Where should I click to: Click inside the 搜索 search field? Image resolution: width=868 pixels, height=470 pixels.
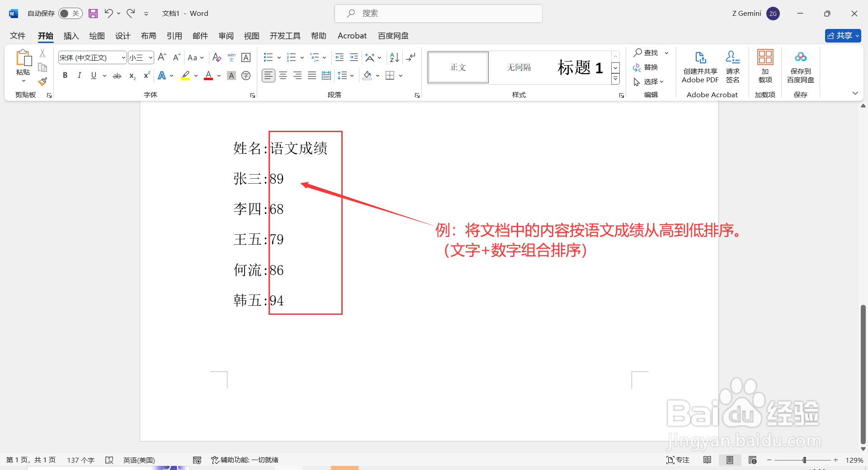tap(438, 13)
